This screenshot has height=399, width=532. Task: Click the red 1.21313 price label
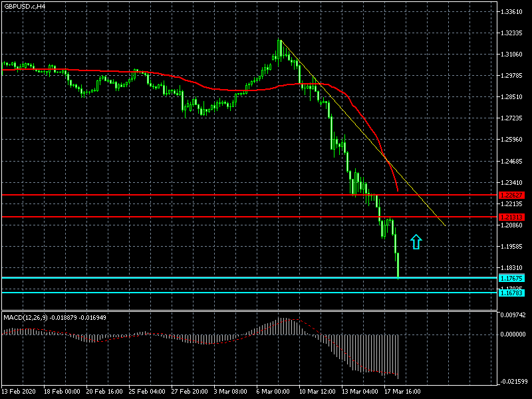pos(511,217)
